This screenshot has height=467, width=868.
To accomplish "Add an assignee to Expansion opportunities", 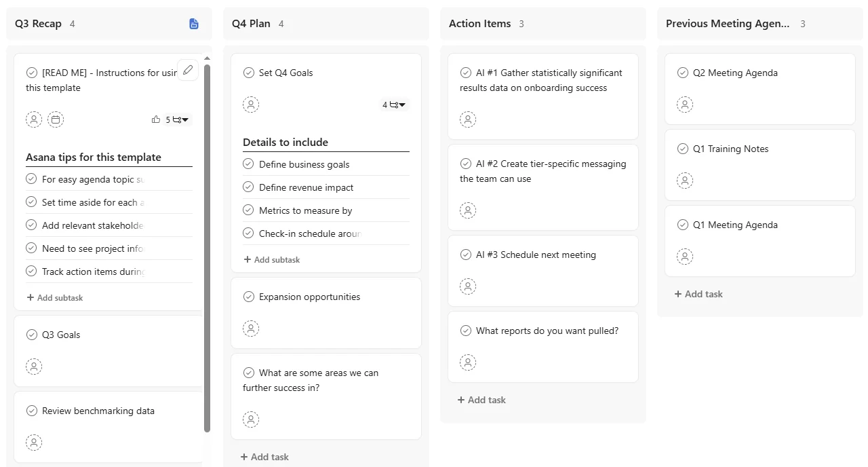I will (x=251, y=329).
